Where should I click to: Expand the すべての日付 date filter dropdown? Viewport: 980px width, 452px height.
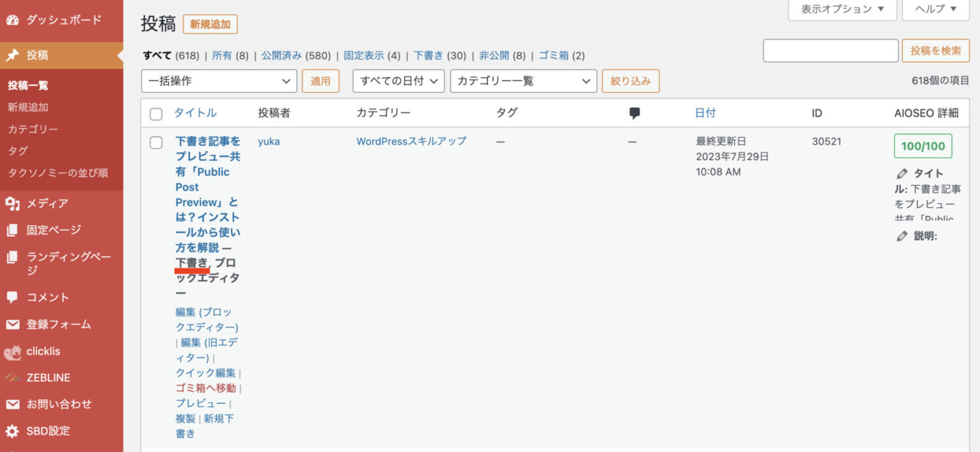click(398, 81)
